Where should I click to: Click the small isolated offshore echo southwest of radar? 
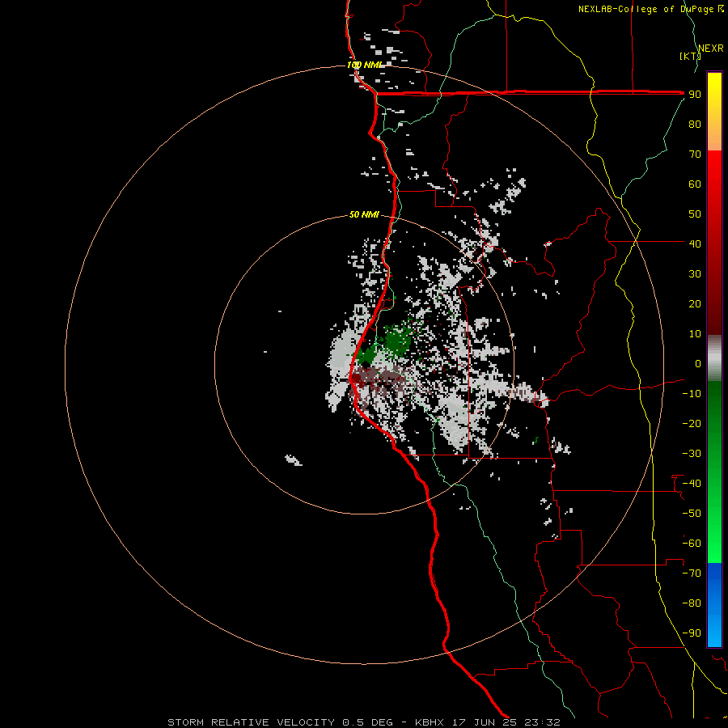pos(294,459)
